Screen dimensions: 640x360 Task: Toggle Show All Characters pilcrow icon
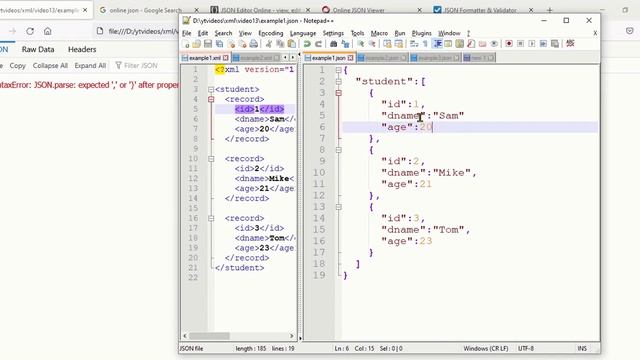(x=425, y=44)
